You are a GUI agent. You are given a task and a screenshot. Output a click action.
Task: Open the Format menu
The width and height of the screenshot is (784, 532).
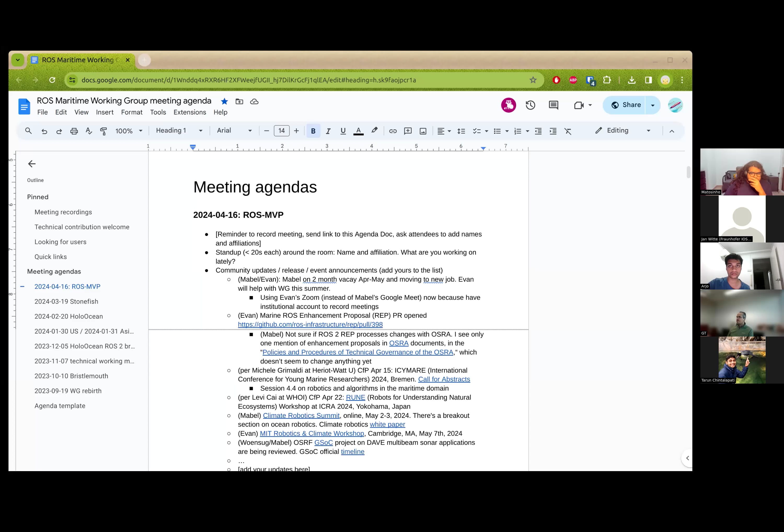point(132,112)
